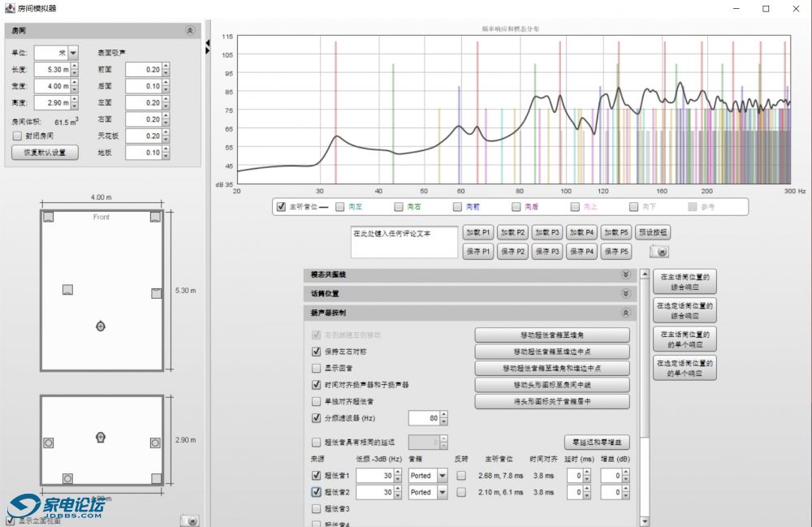Select the right-wall subwoofer icon in plan view
This screenshot has width=812, height=527.
(156, 293)
